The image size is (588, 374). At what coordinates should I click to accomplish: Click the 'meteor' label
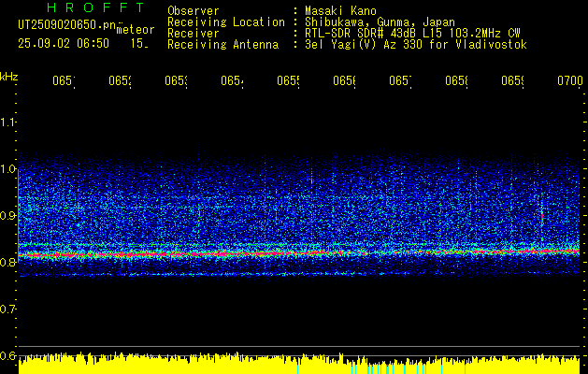[x=135, y=30]
